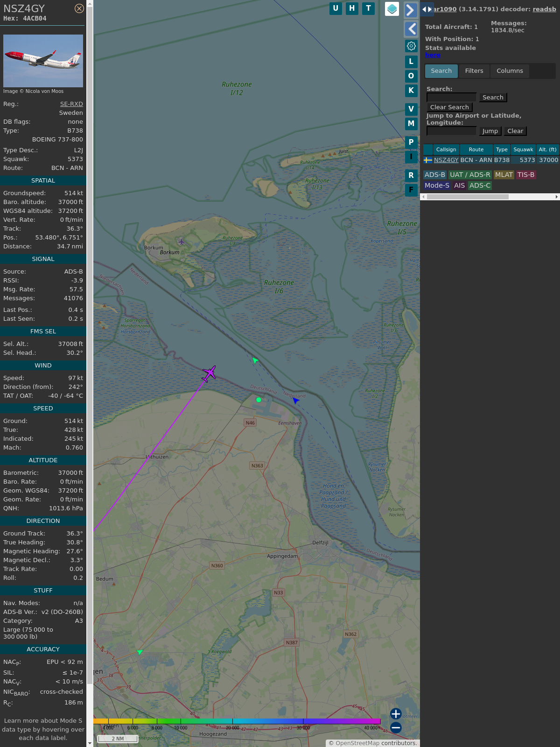Open the map layer switcher icon
560x747 pixels.
click(392, 9)
